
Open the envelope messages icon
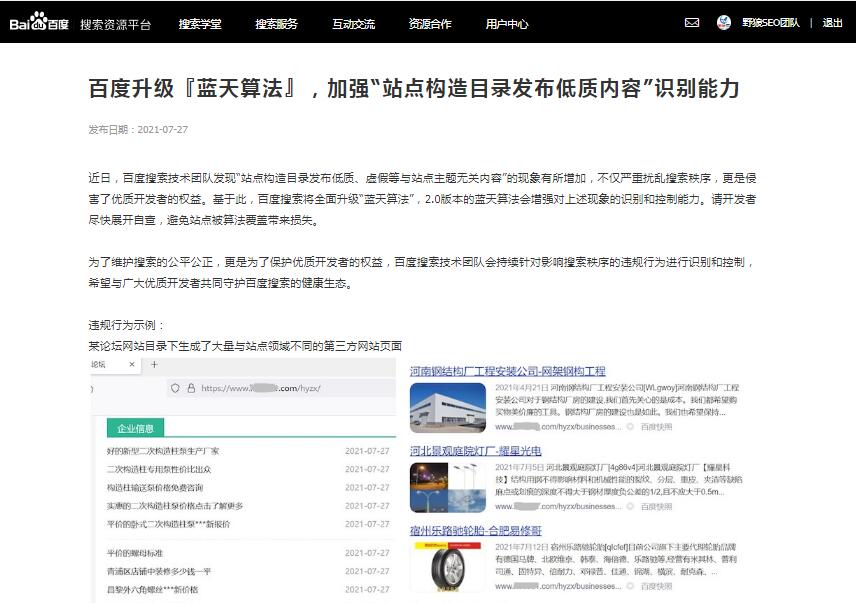click(x=692, y=22)
